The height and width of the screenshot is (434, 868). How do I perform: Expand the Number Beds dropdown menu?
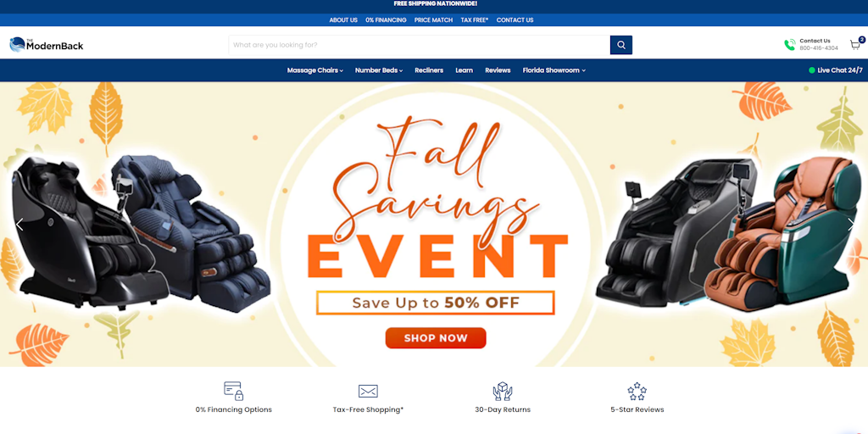(379, 70)
